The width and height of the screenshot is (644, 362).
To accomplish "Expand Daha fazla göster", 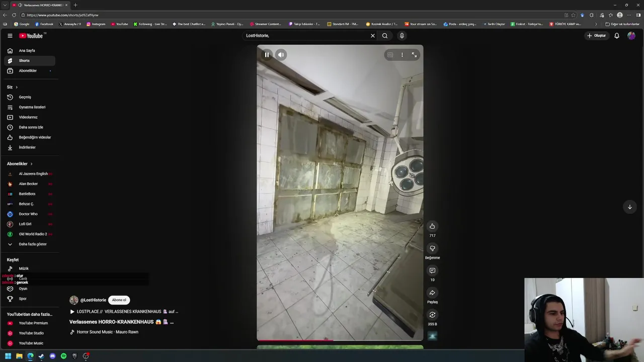I will coord(29,244).
